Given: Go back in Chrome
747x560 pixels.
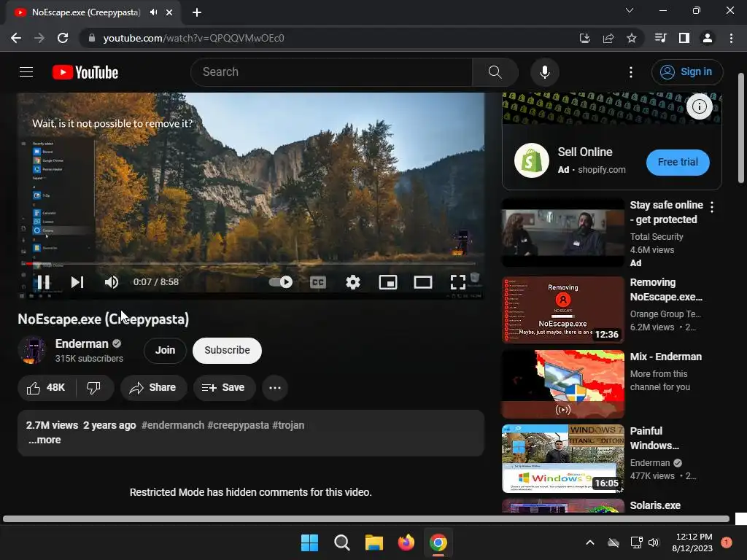Looking at the screenshot, I should 16,38.
